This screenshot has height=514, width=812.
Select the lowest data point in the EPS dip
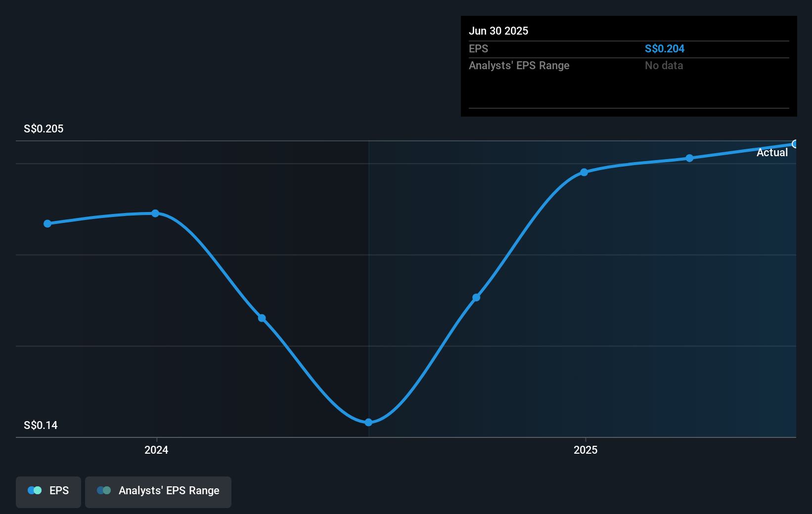(x=368, y=422)
